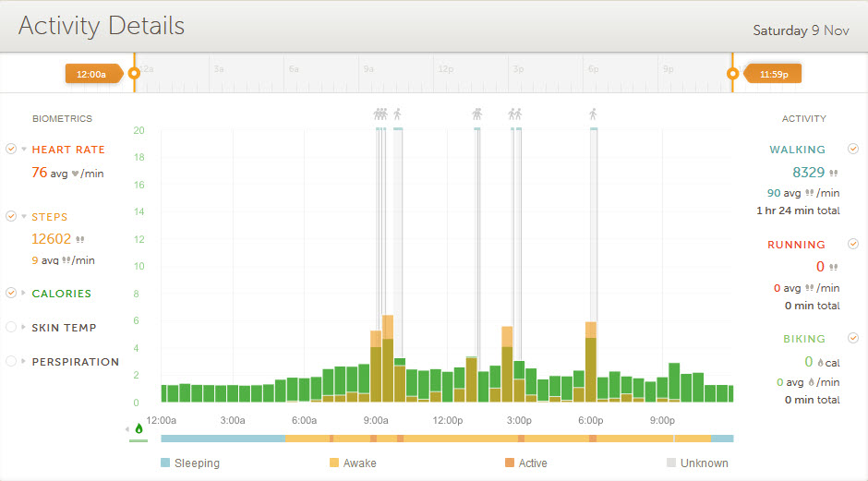
Task: Click the Biking activity heading
Action: [x=803, y=339]
